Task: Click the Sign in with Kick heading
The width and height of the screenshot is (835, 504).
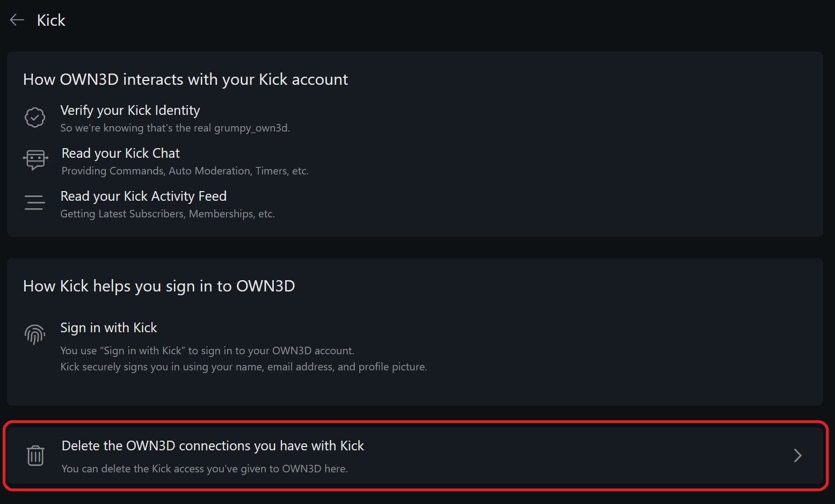Action: coord(108,328)
